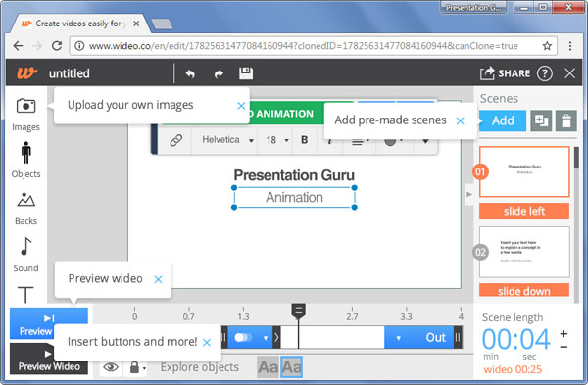Toggle object visibility eye icon

tap(111, 367)
